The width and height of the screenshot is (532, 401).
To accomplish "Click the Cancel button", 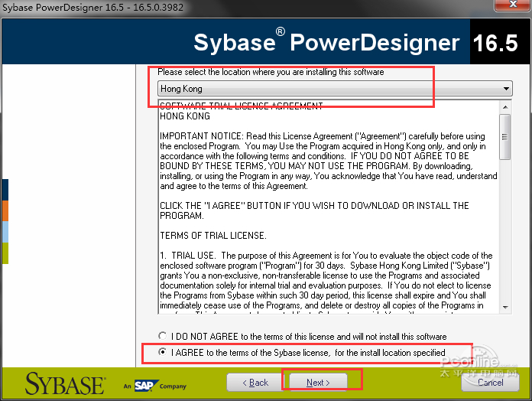I will 490,383.
